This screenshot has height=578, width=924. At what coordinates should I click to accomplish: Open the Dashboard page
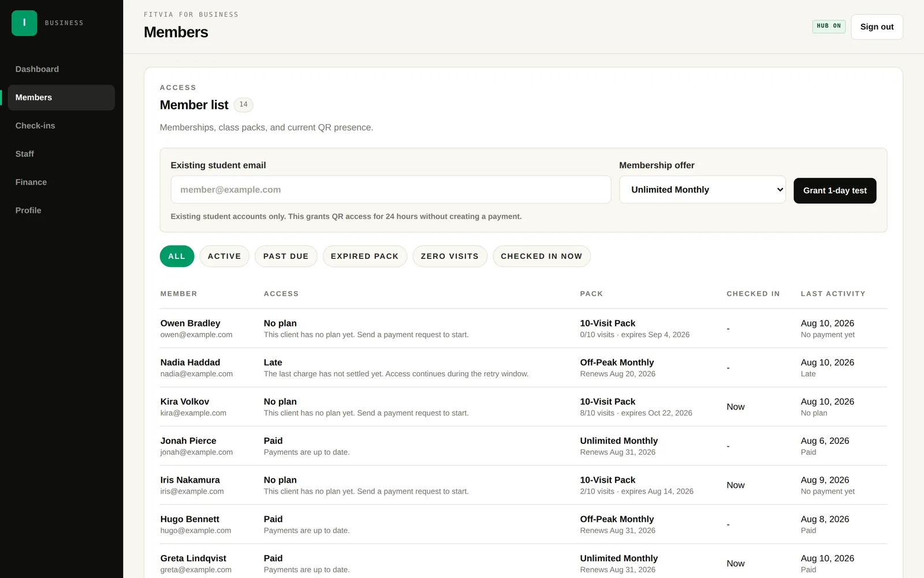pyautogui.click(x=37, y=69)
